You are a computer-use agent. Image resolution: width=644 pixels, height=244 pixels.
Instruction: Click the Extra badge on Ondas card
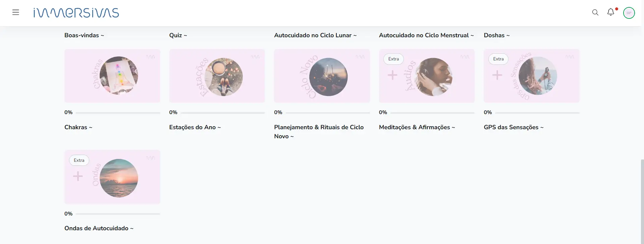click(79, 160)
